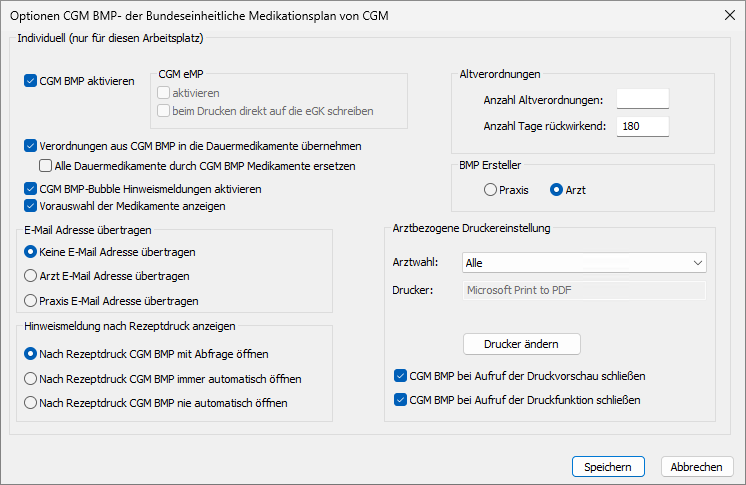Toggle CGM BMP-Bubble Hinweismeldungen aktivieren
The width and height of the screenshot is (746, 485).
30,189
